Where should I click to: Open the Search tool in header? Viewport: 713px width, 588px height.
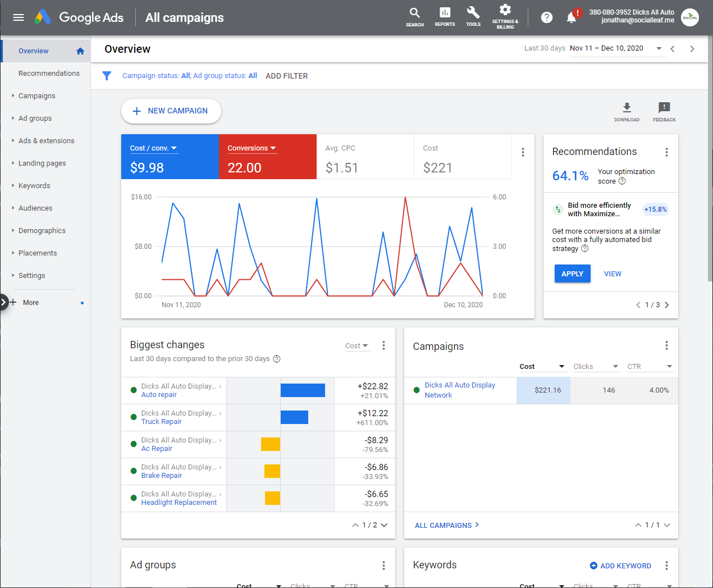[415, 17]
